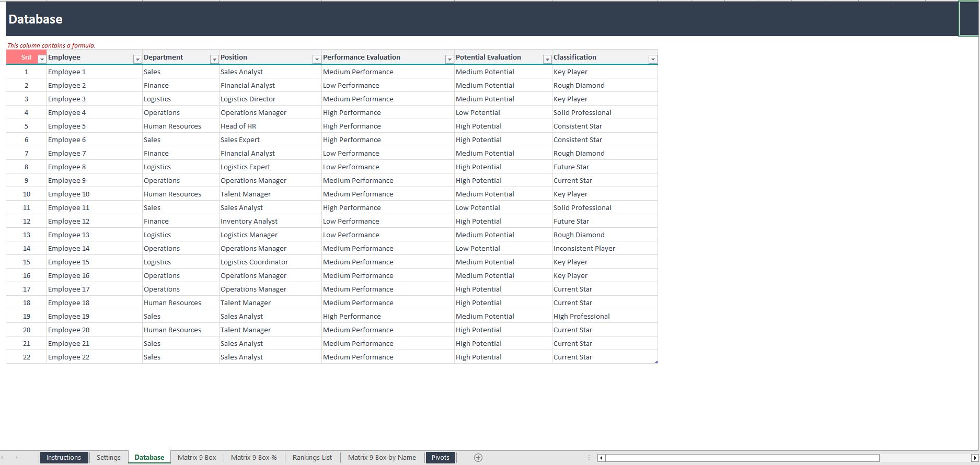
Task: Expand the Performance Evaluation filter arrow
Action: pyautogui.click(x=449, y=60)
